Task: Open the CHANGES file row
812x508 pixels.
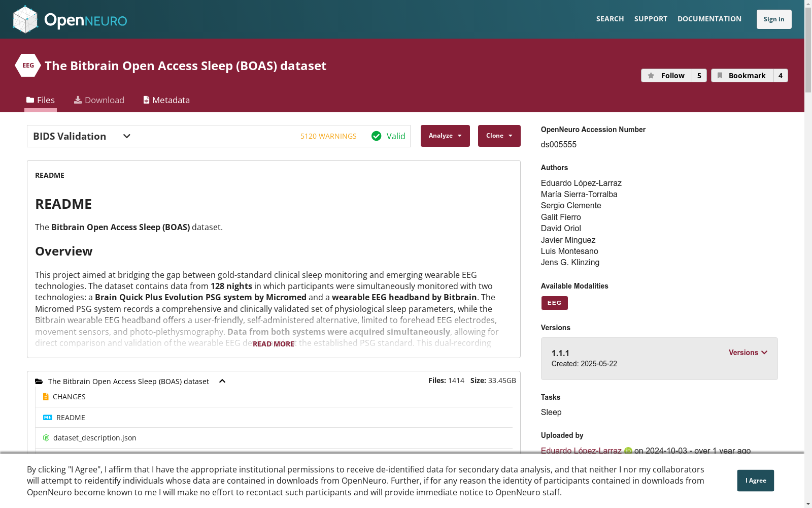Action: point(274,397)
